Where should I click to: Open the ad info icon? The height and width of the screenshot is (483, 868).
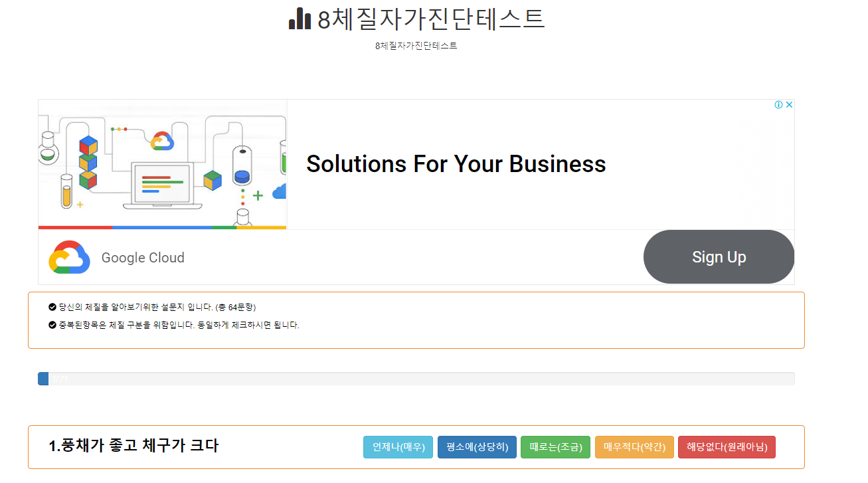pos(779,105)
